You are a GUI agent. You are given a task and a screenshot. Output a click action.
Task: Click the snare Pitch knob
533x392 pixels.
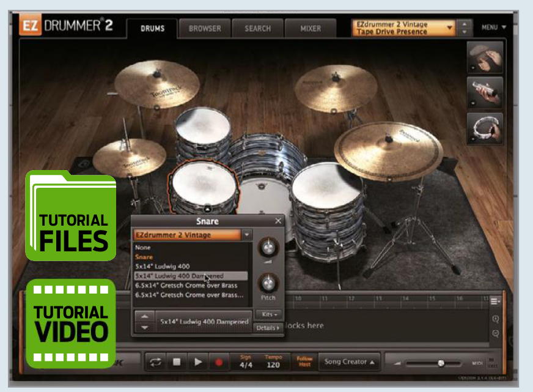(268, 283)
